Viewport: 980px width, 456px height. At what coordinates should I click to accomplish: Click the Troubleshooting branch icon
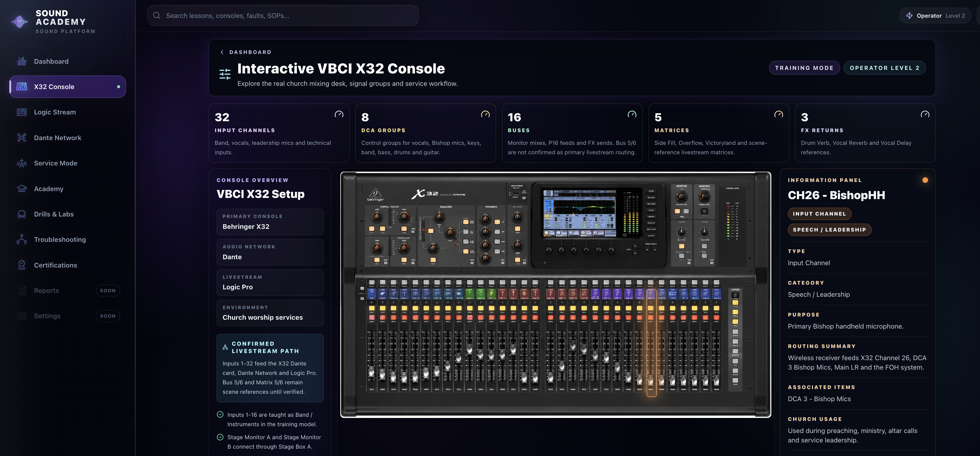(22, 240)
